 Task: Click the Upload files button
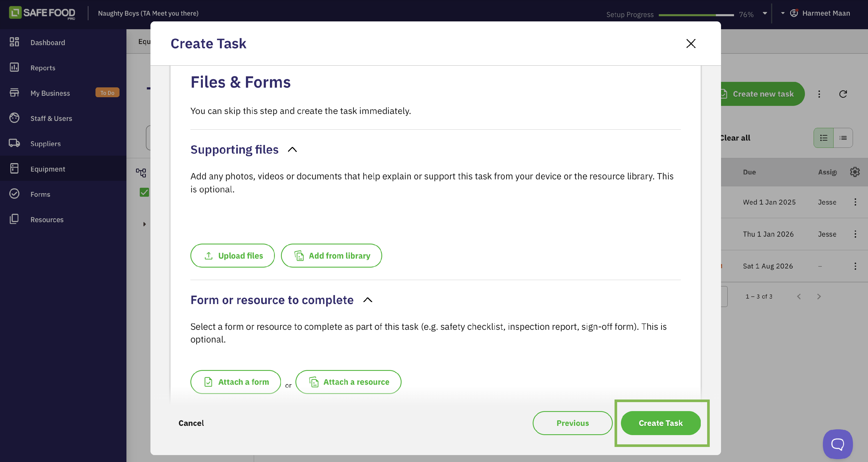click(233, 256)
